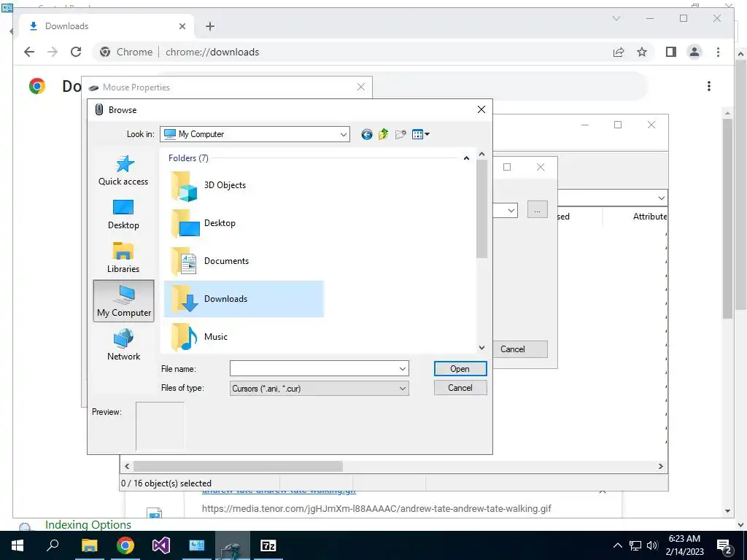Screen dimensions: 747x560
Task: Select Quick access in the places sidebar
Action: point(123,171)
